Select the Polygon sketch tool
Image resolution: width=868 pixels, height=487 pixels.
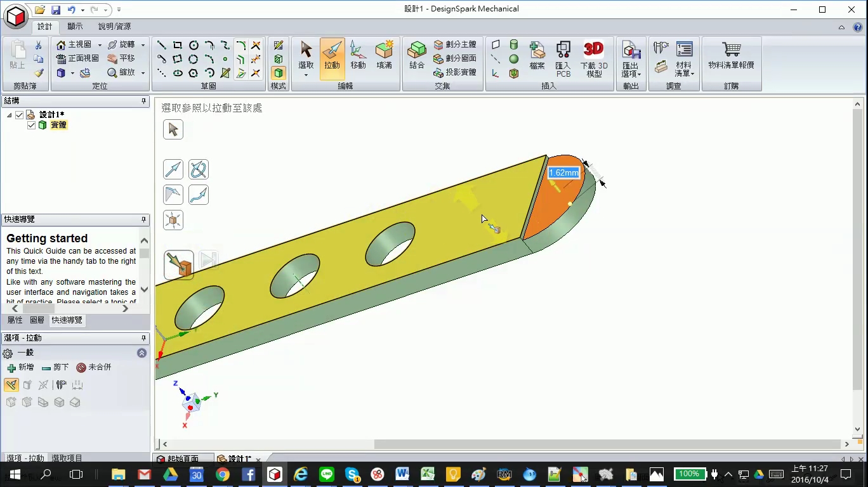194,73
